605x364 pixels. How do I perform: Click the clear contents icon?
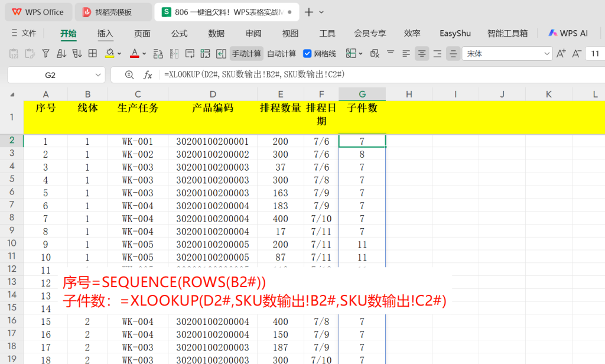click(x=375, y=54)
